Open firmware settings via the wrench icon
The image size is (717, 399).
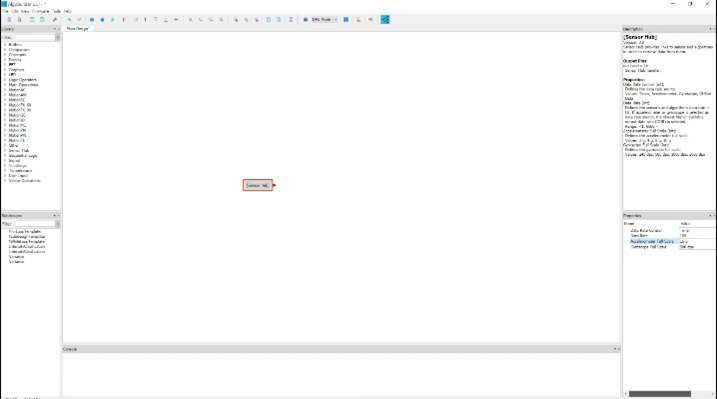coord(55,20)
